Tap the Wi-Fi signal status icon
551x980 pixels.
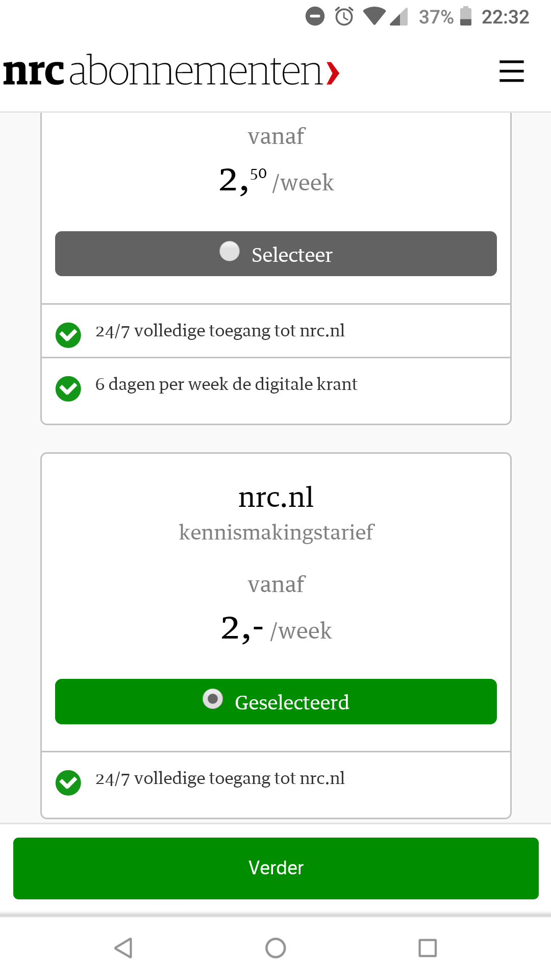tap(374, 16)
